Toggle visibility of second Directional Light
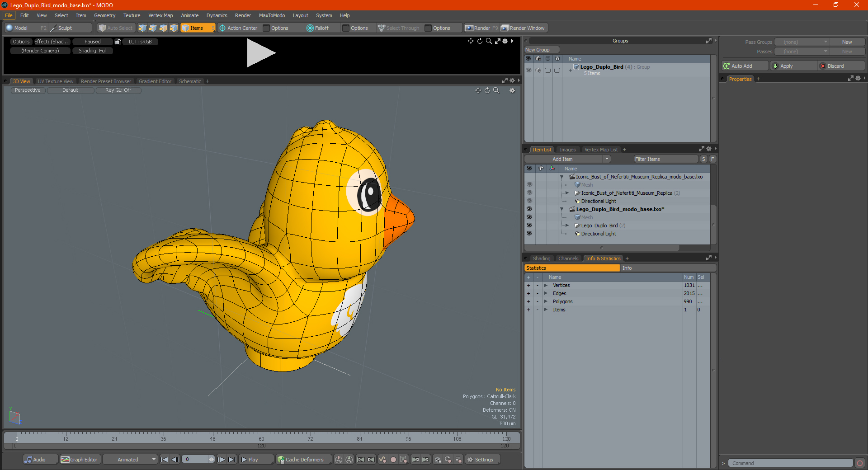The height and width of the screenshot is (470, 868). (x=529, y=233)
